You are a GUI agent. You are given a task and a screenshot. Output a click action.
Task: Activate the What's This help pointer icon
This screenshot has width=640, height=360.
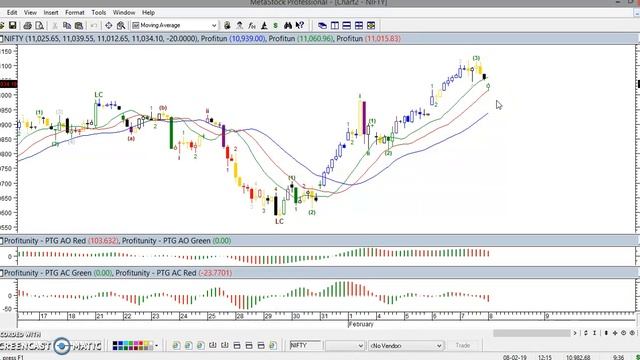point(300,25)
